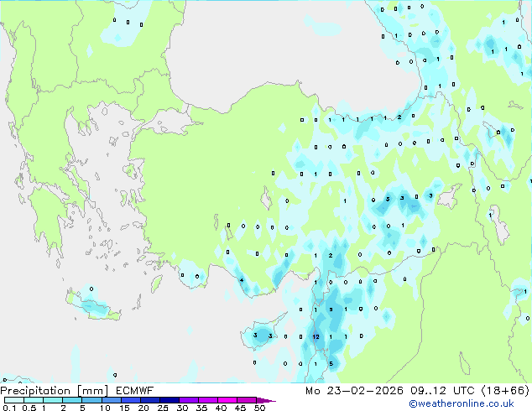Image resolution: width=532 pixels, height=411 pixels.
Task: Click the legend label '50'
Action: click(260, 408)
